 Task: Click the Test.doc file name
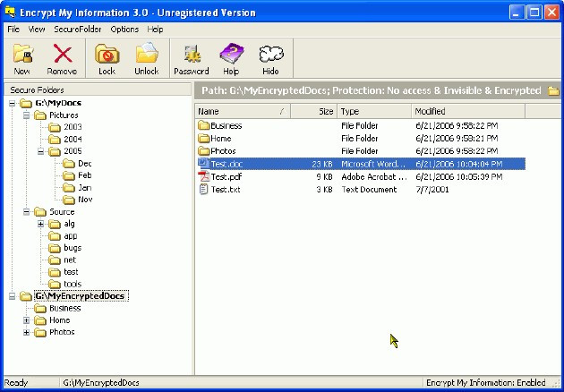click(x=227, y=164)
